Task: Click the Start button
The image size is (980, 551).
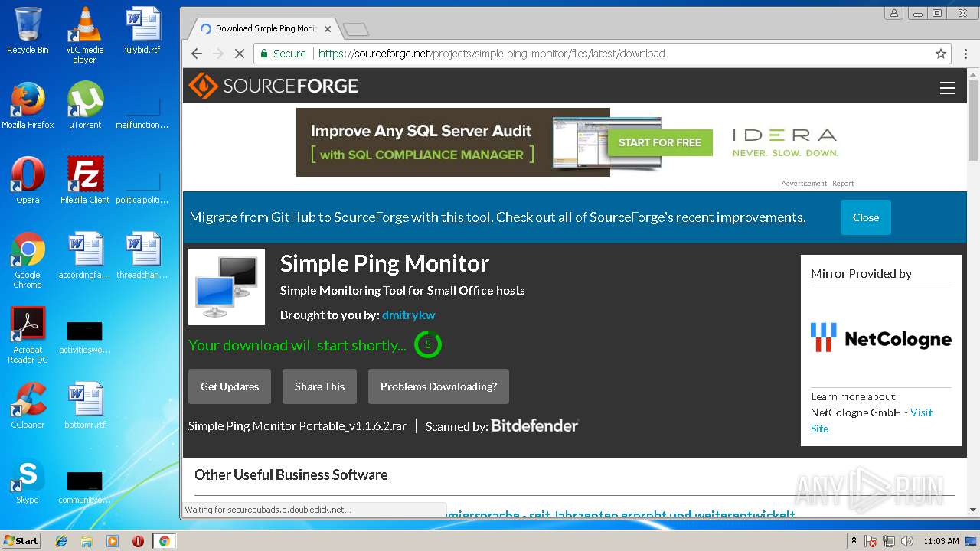Action: [21, 541]
